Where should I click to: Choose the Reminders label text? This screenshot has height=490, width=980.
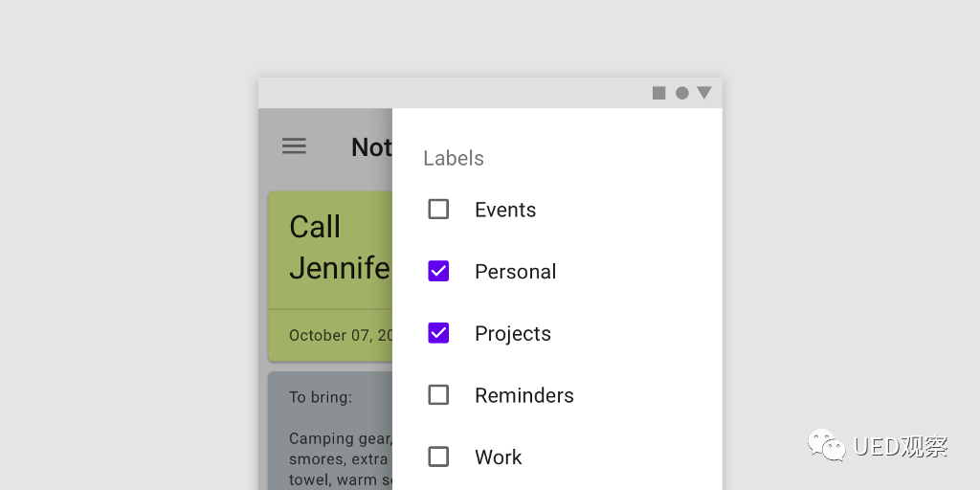[x=524, y=395]
